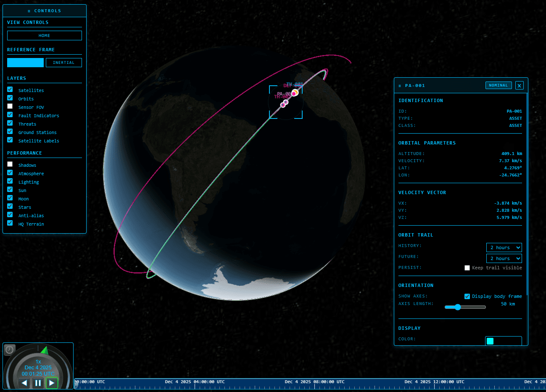This screenshot has height=392, width=546.
Task: Enable the Sensor FOV layer
Action: pos(10,106)
